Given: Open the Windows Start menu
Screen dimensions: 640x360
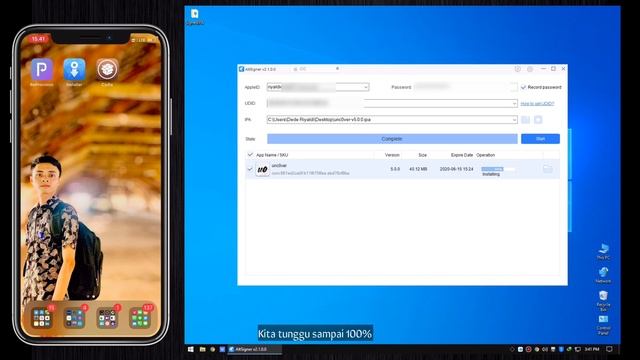Looking at the screenshot, I should point(191,349).
